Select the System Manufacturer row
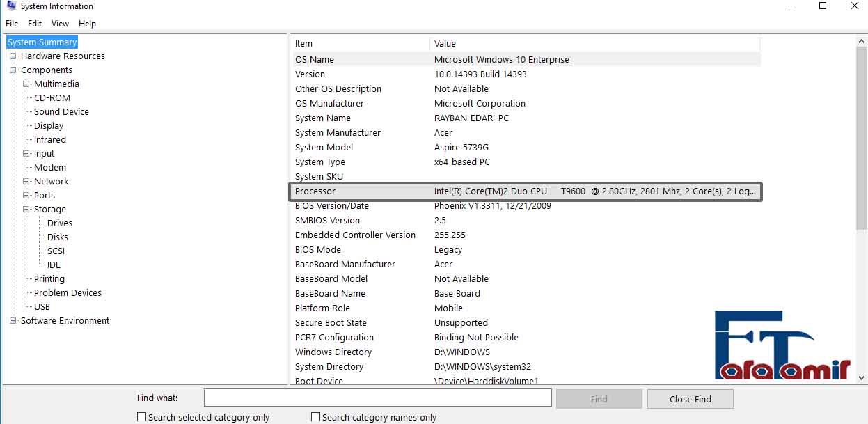868x424 pixels. click(526, 133)
